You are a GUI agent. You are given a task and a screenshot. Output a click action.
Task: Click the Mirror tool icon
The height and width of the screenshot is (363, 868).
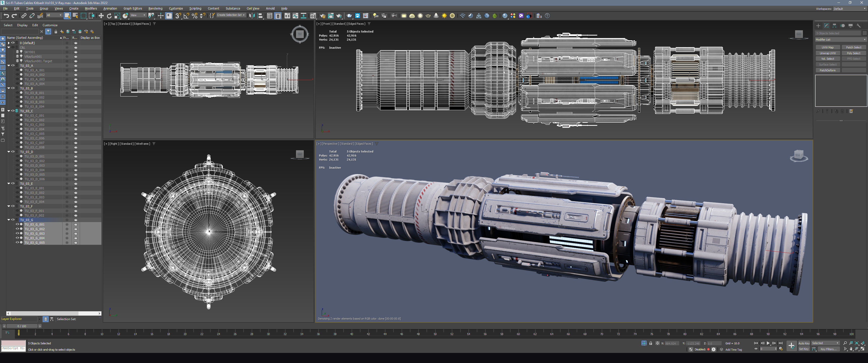tap(252, 16)
